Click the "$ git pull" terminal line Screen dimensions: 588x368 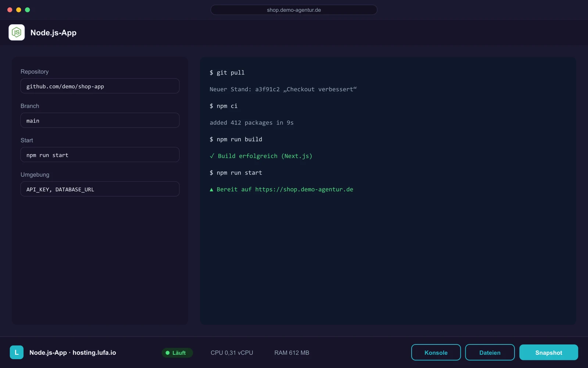(227, 72)
